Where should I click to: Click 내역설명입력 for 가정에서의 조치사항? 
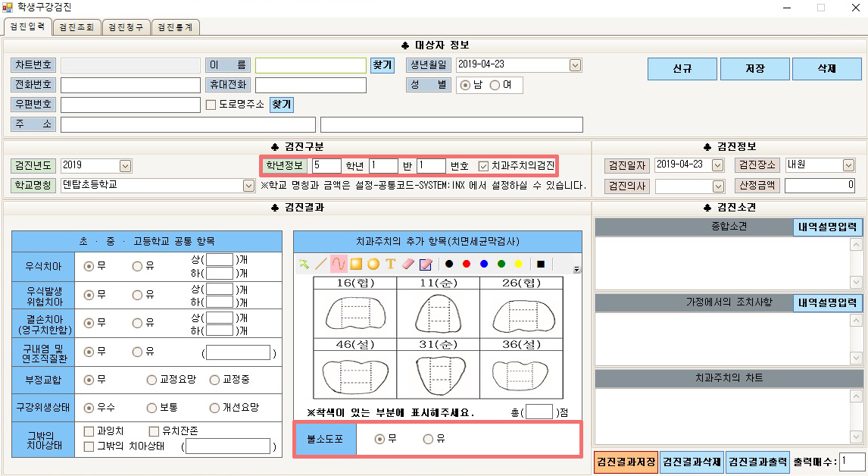pyautogui.click(x=828, y=302)
